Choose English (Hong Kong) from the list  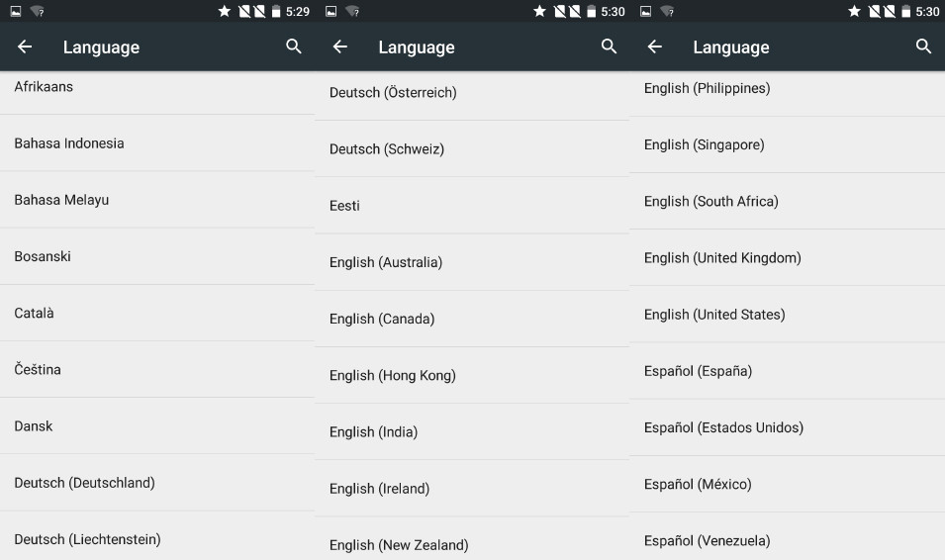point(392,376)
